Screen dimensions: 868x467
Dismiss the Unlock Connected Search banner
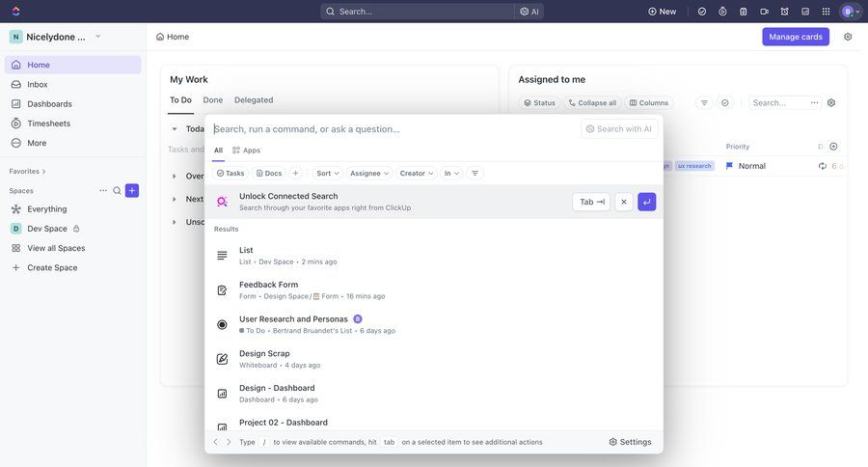[624, 202]
